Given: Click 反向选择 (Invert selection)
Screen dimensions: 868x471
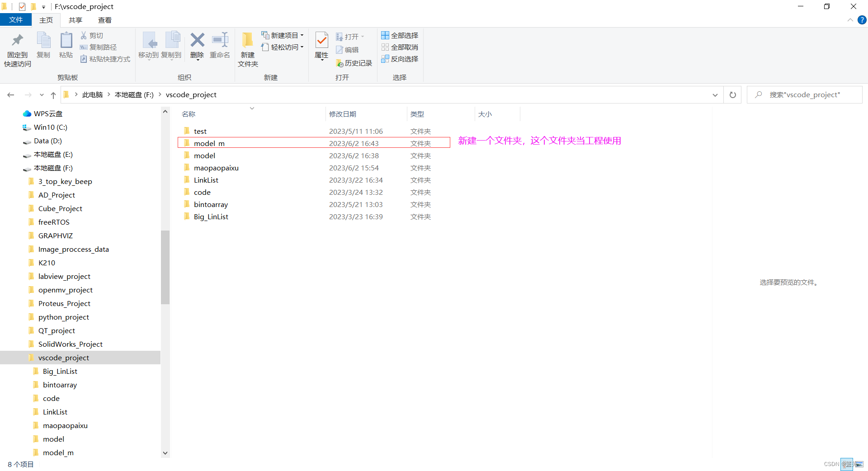Looking at the screenshot, I should coord(400,59).
